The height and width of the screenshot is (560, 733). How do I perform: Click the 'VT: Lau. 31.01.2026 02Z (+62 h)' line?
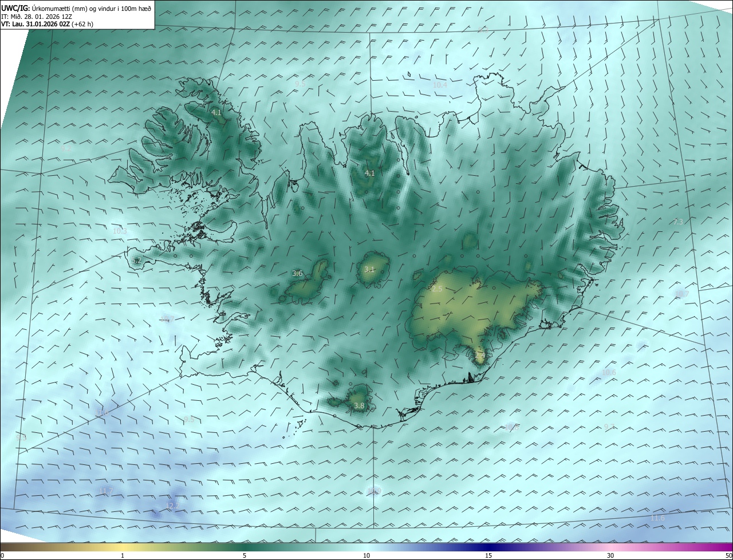(x=48, y=24)
